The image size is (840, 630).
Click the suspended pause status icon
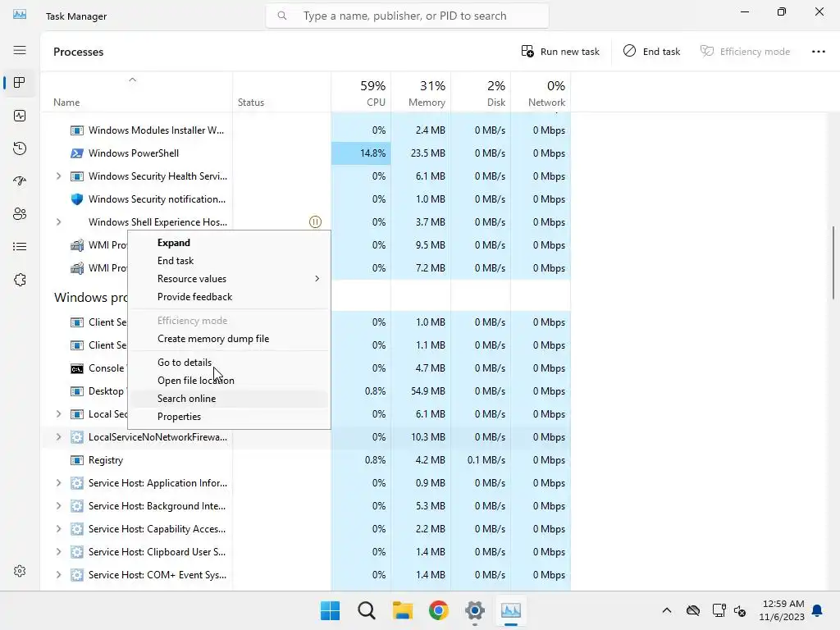(316, 221)
